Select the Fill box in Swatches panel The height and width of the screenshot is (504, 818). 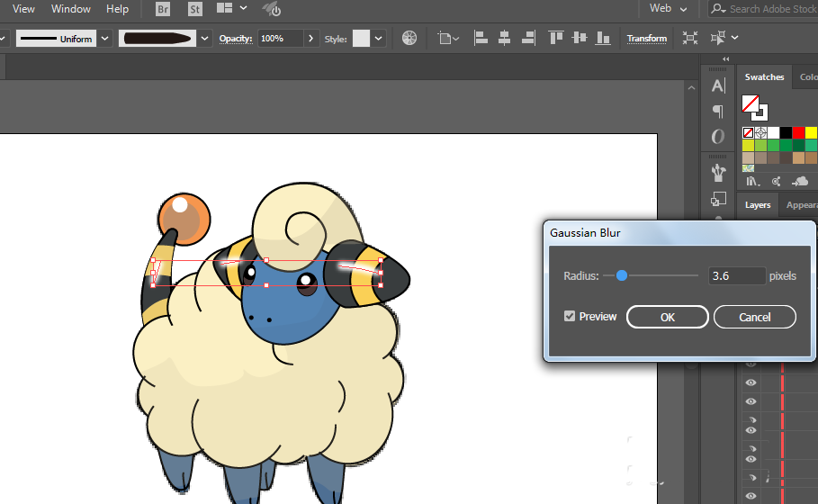(x=751, y=103)
